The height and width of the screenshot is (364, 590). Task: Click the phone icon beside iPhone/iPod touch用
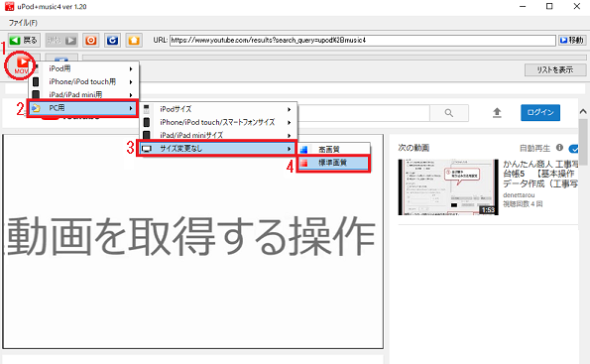click(x=36, y=81)
